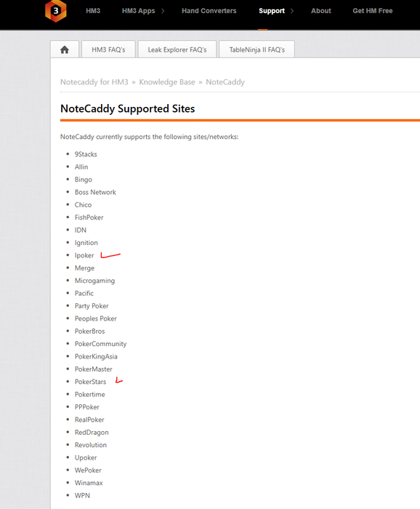Click the PokerStars list entry
Image resolution: width=420 pixels, height=509 pixels.
(90, 382)
